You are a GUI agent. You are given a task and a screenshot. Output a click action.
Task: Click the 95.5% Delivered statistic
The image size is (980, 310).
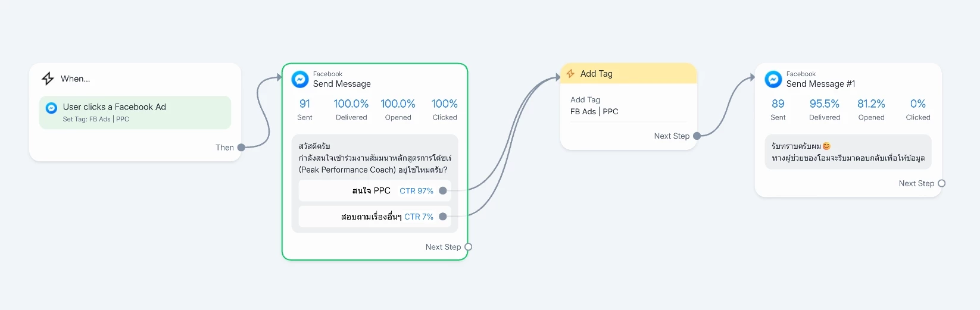point(824,109)
